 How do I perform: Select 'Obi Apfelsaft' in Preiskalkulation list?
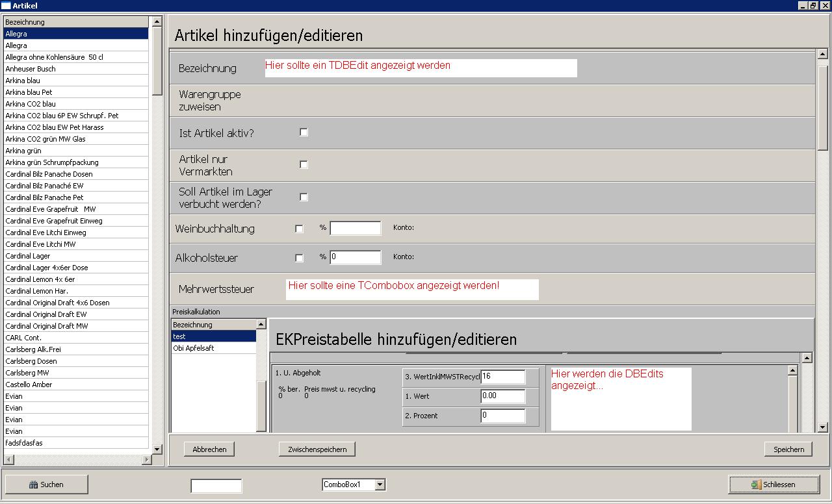(213, 348)
